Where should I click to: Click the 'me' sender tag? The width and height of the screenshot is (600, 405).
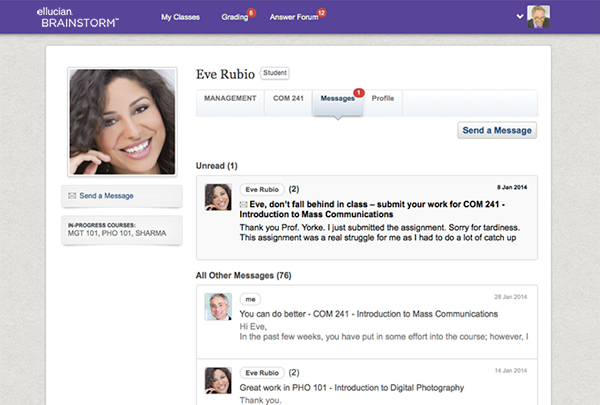(250, 299)
